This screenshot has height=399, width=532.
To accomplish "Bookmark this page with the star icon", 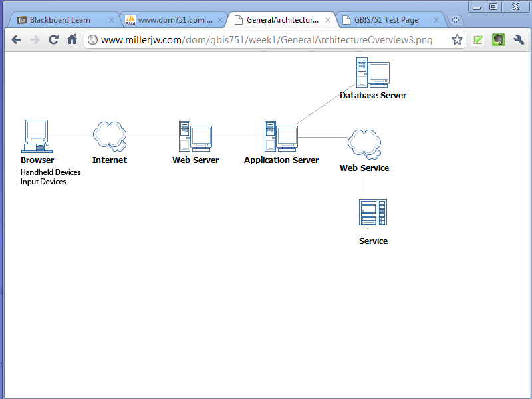I will [x=457, y=40].
